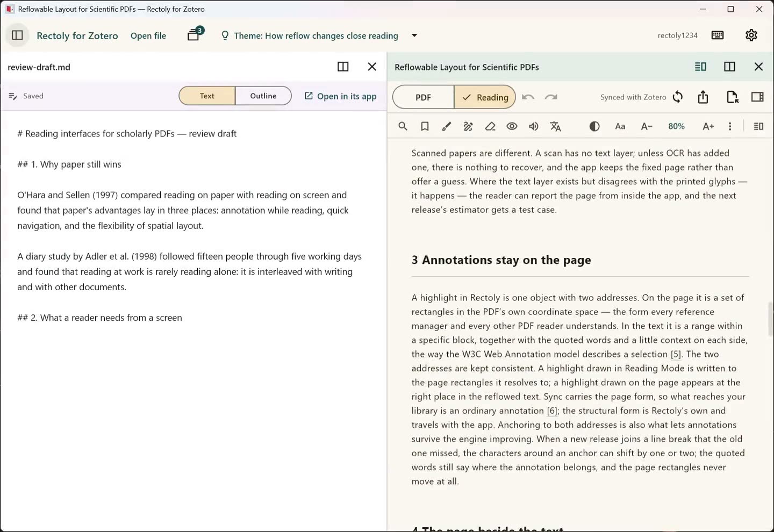The height and width of the screenshot is (532, 774).
Task: Start read aloud speaker
Action: (x=534, y=126)
